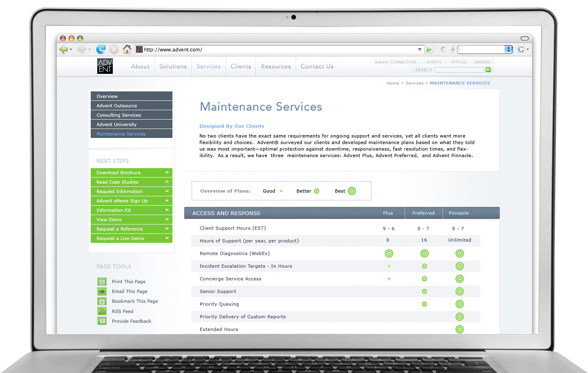Select Advent University in the sidebar
The height and width of the screenshot is (373, 588).
[132, 124]
